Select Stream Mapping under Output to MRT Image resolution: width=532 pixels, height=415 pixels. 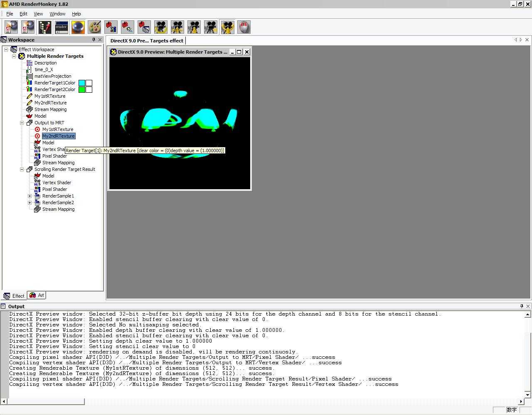(x=59, y=163)
